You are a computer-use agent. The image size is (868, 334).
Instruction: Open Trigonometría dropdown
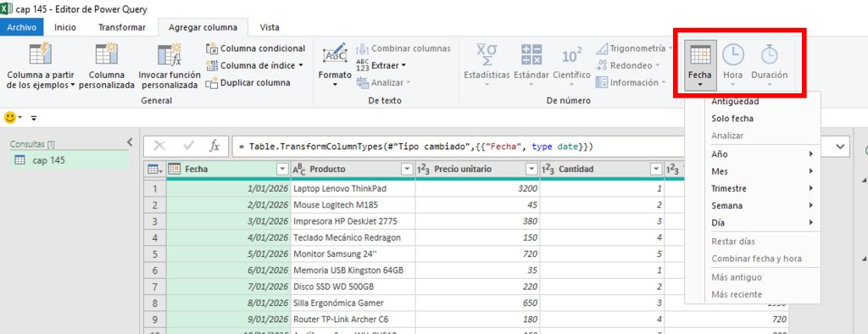click(x=634, y=48)
